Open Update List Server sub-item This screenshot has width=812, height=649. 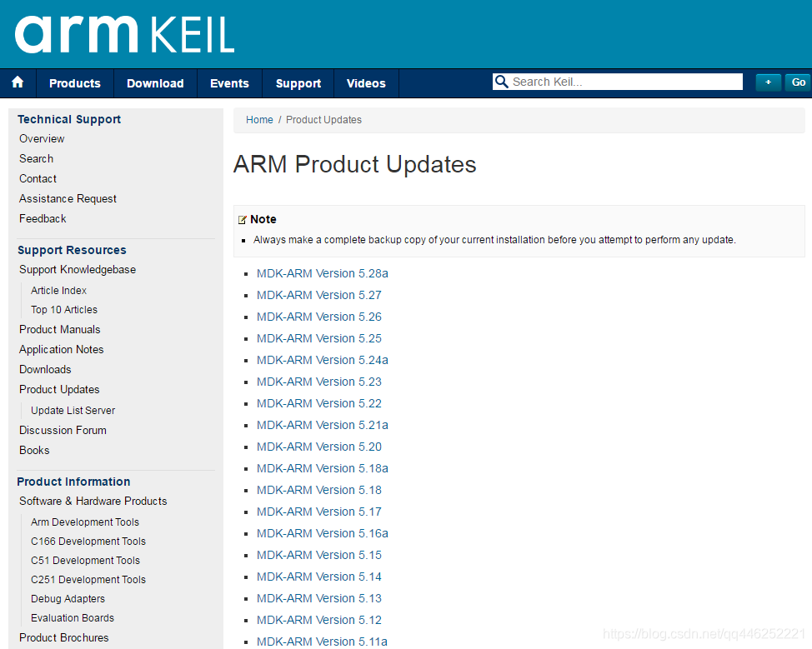[x=73, y=410]
